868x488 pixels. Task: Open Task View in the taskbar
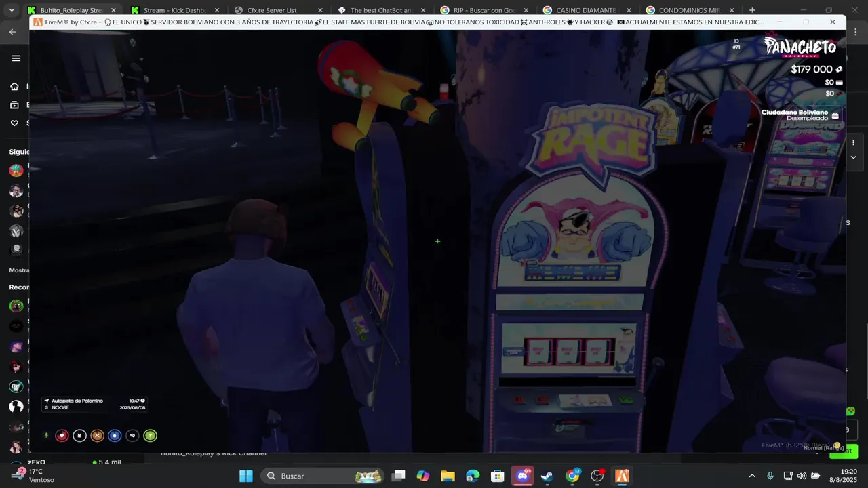tap(399, 476)
